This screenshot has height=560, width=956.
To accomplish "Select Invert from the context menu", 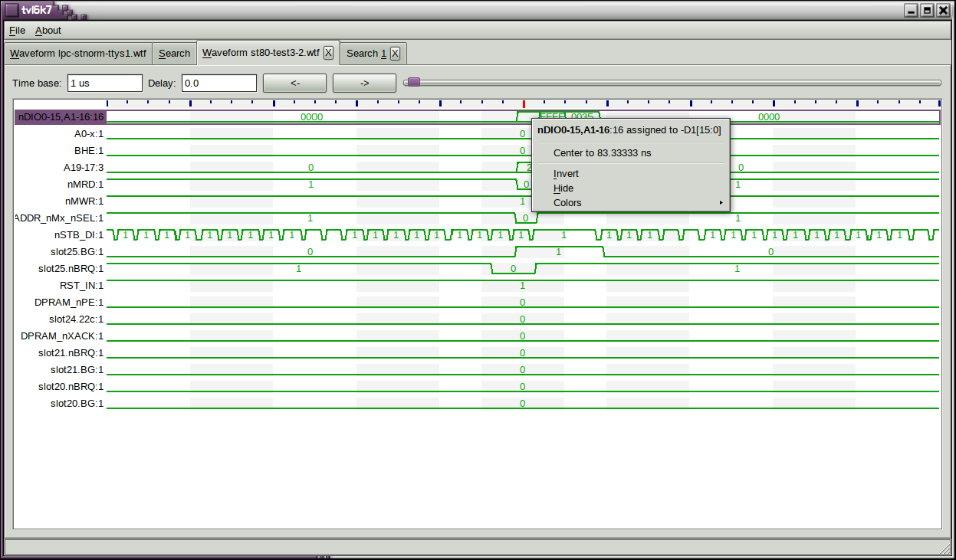I will tap(566, 174).
